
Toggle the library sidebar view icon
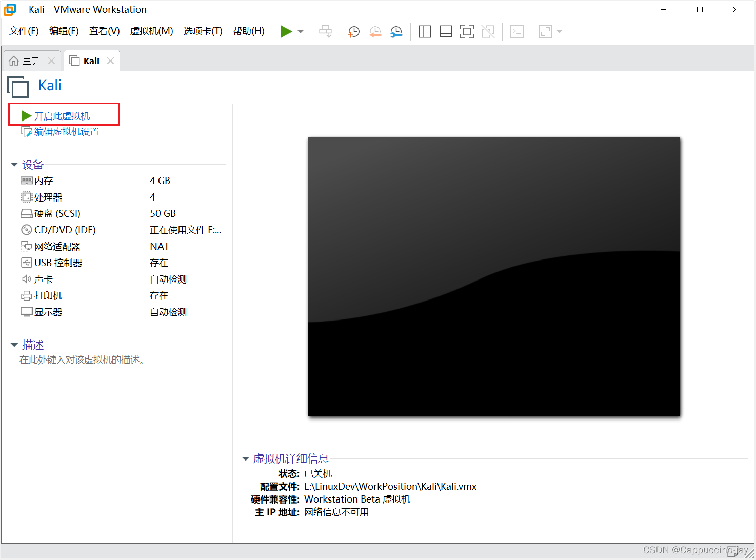pyautogui.click(x=425, y=32)
